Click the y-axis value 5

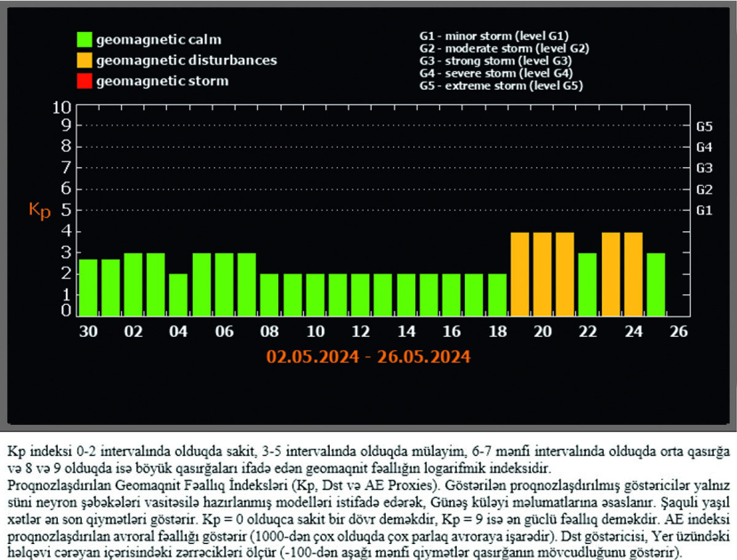pos(66,210)
